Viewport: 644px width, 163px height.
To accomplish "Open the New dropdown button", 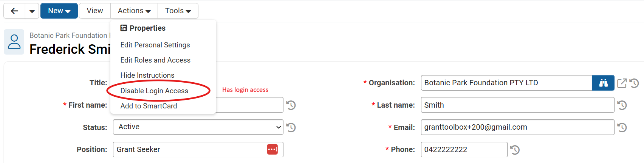I will pos(59,11).
